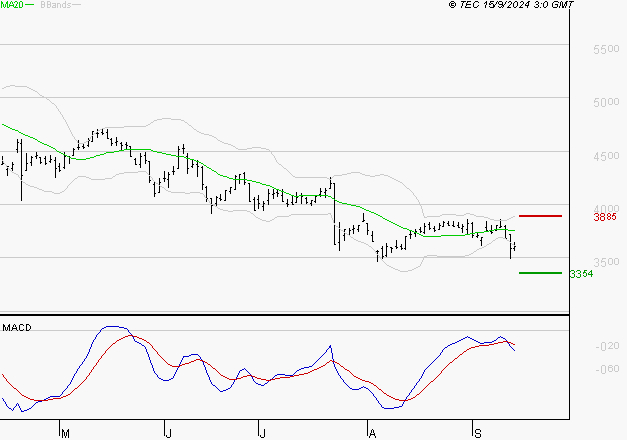
Task: Click the M month axis marker
Action: click(x=66, y=433)
